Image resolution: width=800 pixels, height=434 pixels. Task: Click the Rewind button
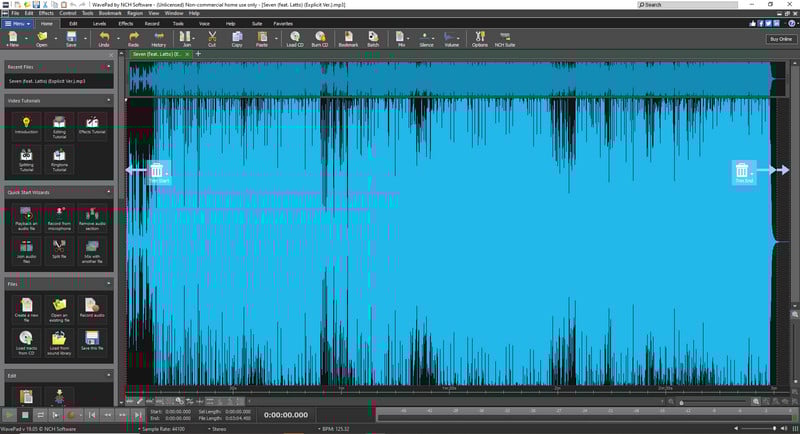point(107,415)
